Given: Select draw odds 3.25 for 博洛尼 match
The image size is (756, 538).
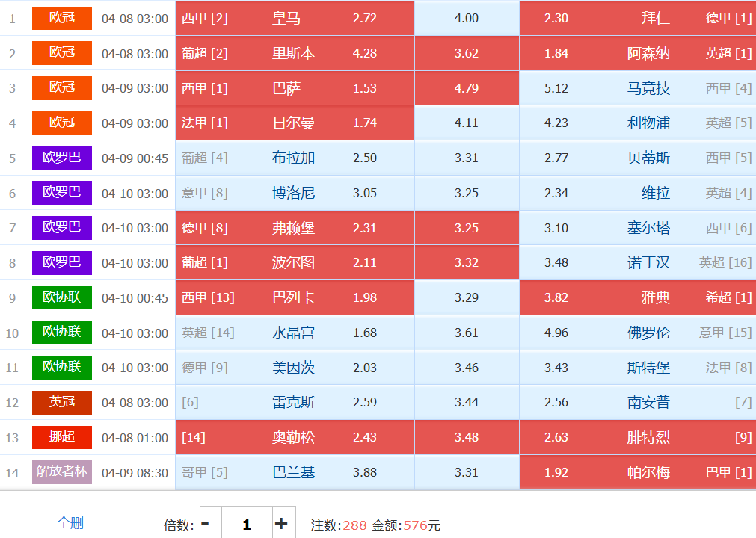Looking at the screenshot, I should tap(467, 193).
